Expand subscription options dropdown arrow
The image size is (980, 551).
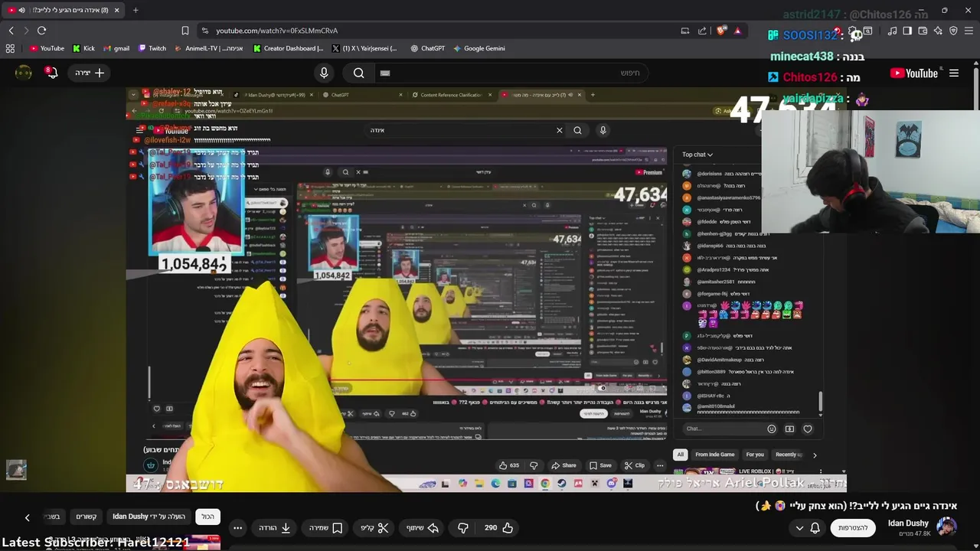[x=799, y=528]
